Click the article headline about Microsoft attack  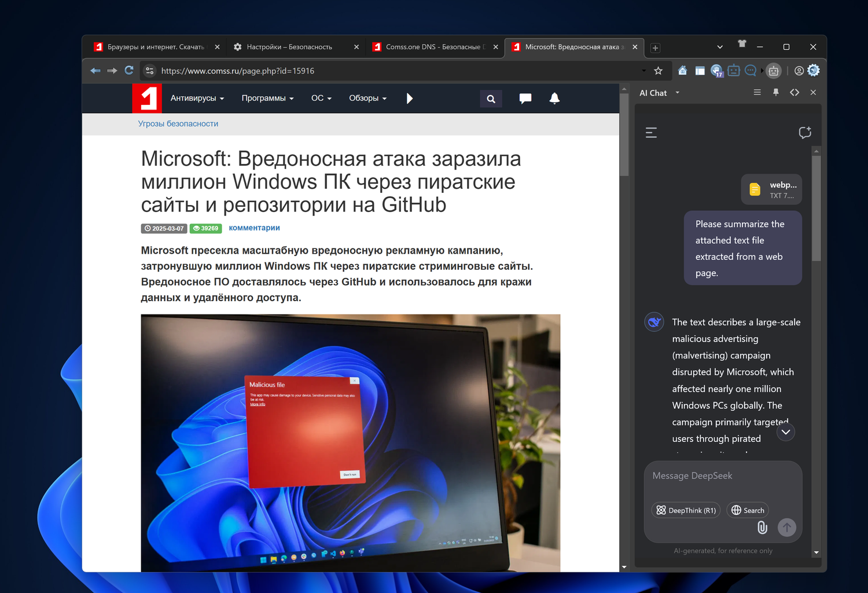pyautogui.click(x=331, y=181)
